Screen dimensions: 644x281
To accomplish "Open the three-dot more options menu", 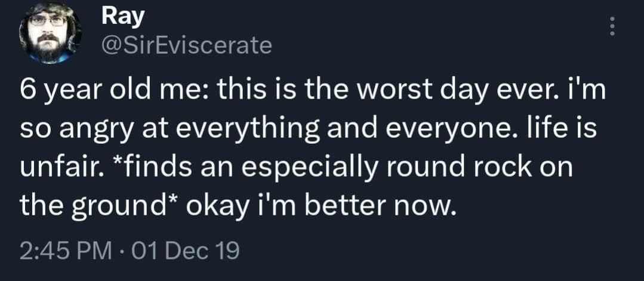I will 611,27.
